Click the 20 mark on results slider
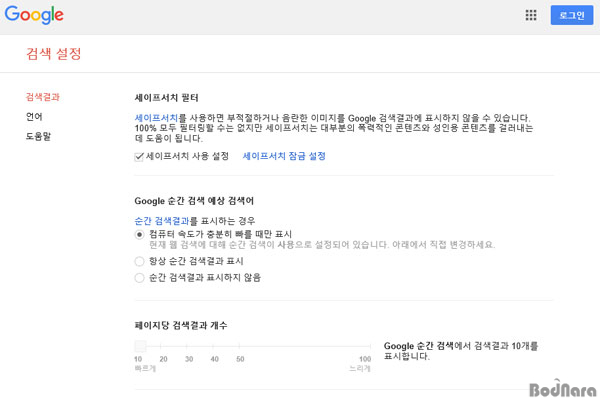This screenshot has height=400, width=600. click(161, 346)
